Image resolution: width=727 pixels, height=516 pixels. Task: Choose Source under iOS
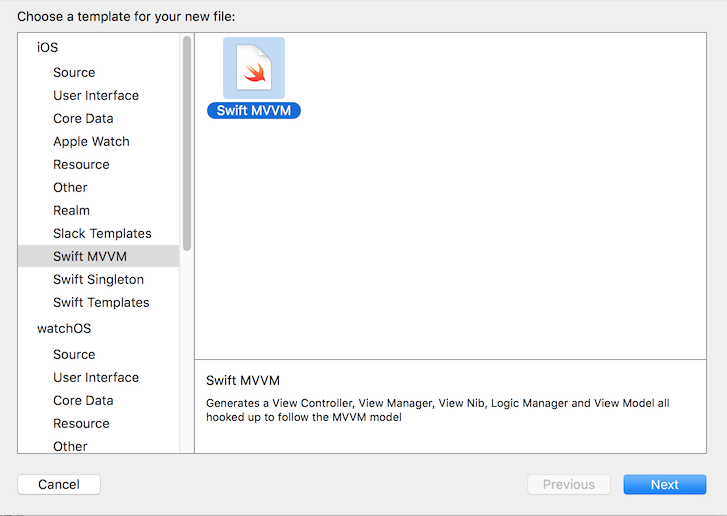74,72
